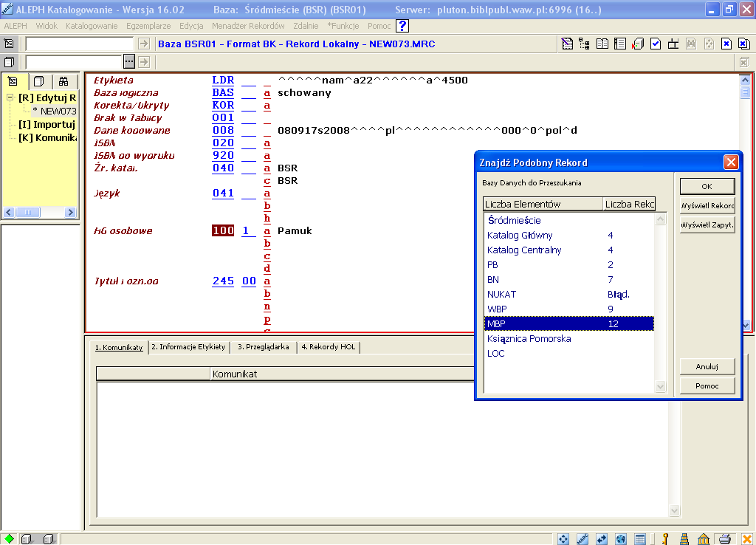The height and width of the screenshot is (545, 756).
Task: Select LOC database row
Action: 569,354
